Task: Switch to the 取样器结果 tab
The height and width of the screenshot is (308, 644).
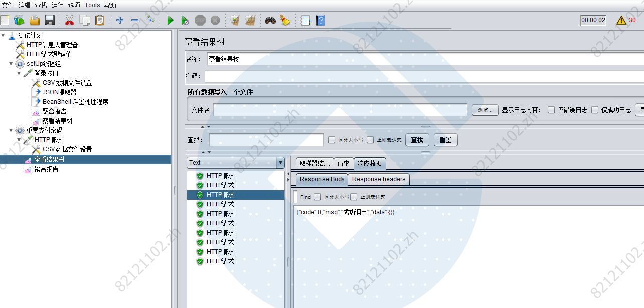Action: tap(315, 163)
